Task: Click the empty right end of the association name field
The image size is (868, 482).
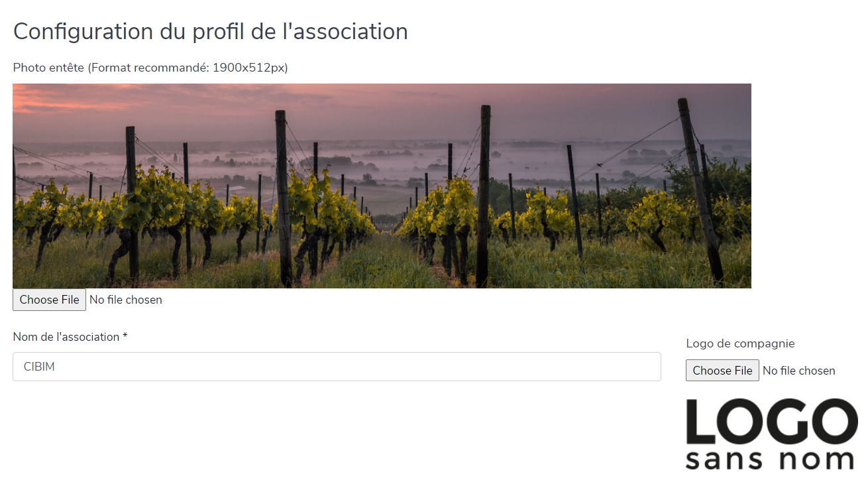Action: pos(596,367)
